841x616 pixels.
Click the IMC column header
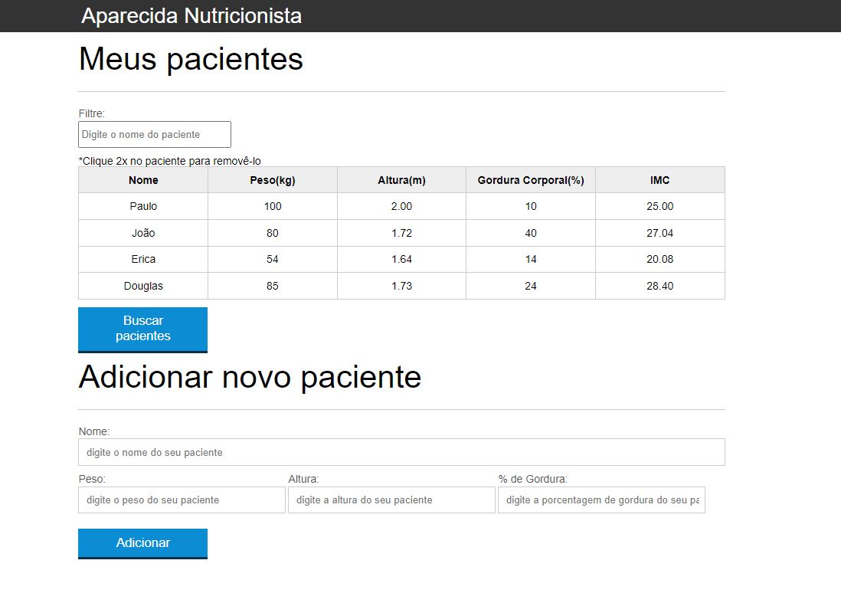659,179
